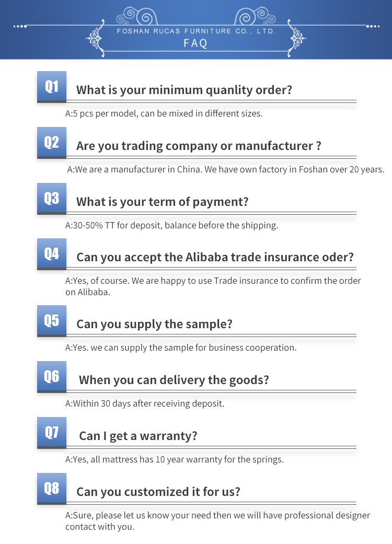Click the Q6 number badge
The height and width of the screenshot is (544, 392).
point(52,376)
